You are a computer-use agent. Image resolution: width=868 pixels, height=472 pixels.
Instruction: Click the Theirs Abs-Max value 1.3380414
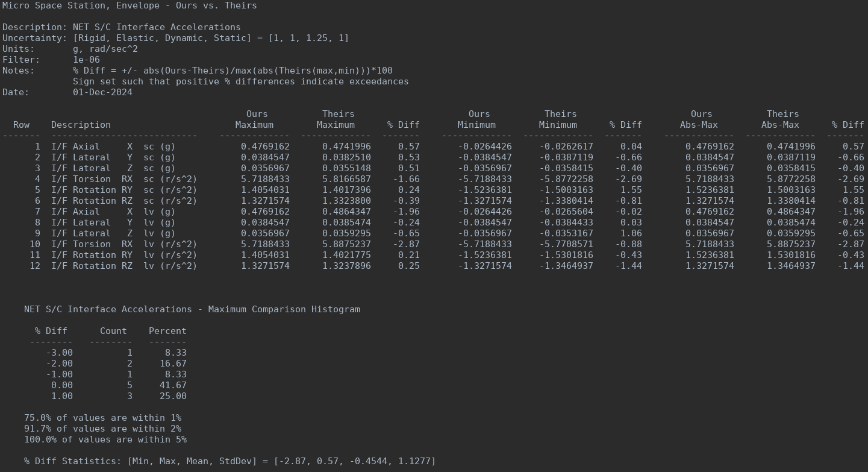pyautogui.click(x=791, y=201)
